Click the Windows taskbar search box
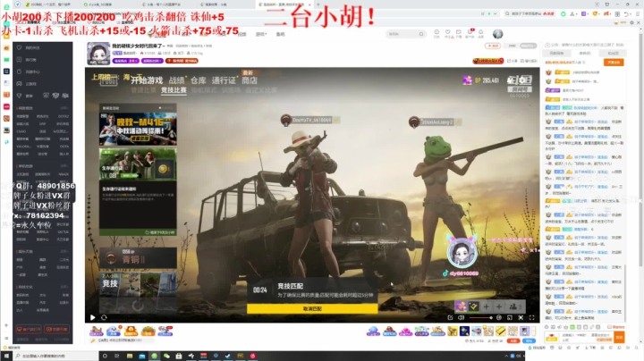644x361 pixels. (55, 356)
